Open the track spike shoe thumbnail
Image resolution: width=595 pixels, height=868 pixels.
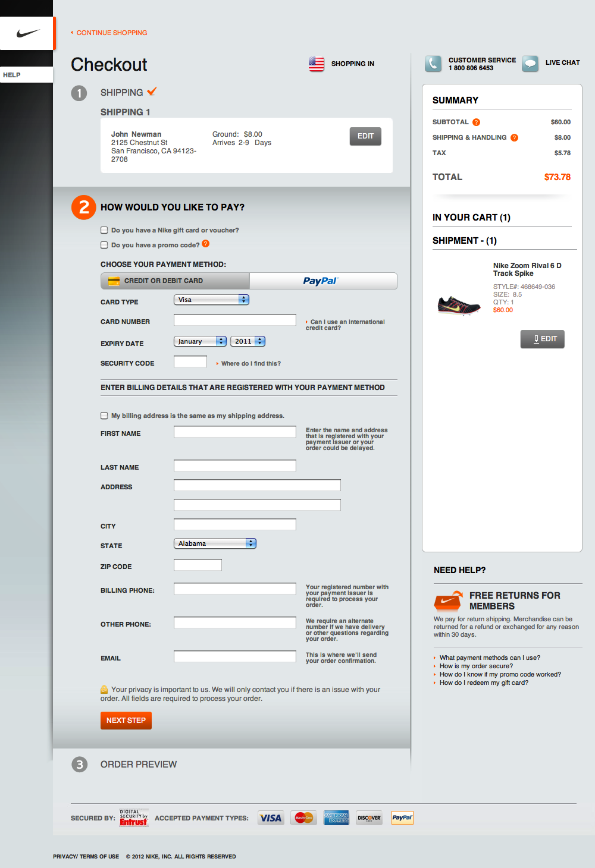pyautogui.click(x=459, y=306)
